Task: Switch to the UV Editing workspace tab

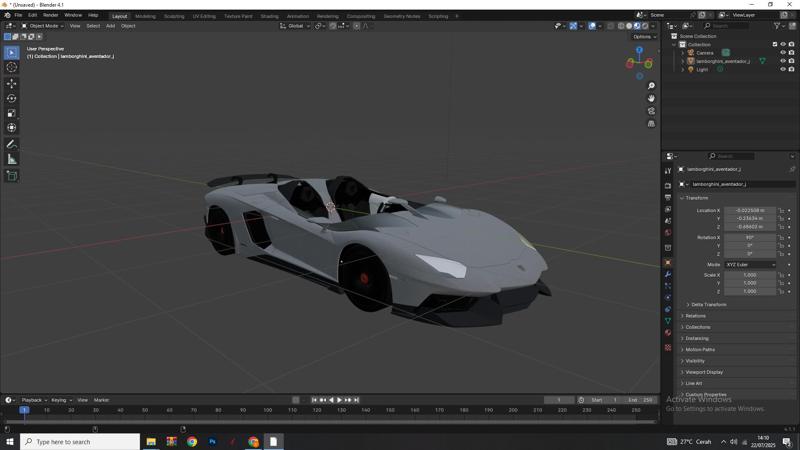Action: tap(204, 16)
